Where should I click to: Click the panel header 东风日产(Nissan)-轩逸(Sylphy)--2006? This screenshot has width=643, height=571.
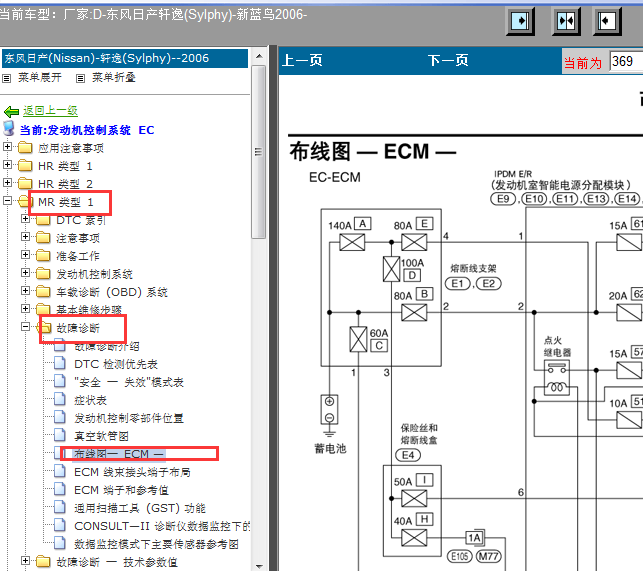[x=125, y=58]
